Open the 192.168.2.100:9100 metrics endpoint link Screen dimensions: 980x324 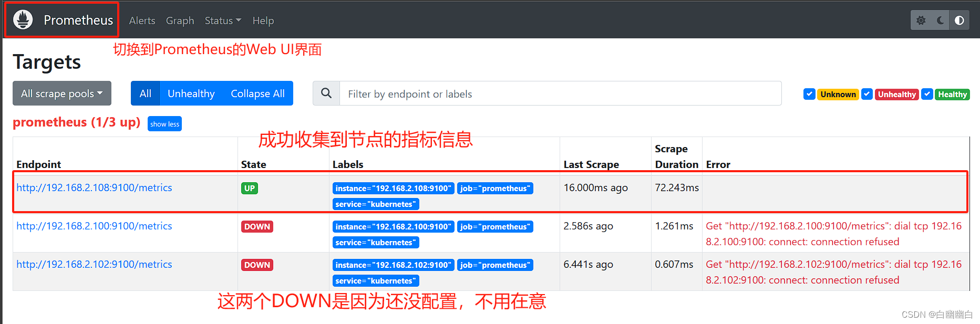click(x=94, y=226)
